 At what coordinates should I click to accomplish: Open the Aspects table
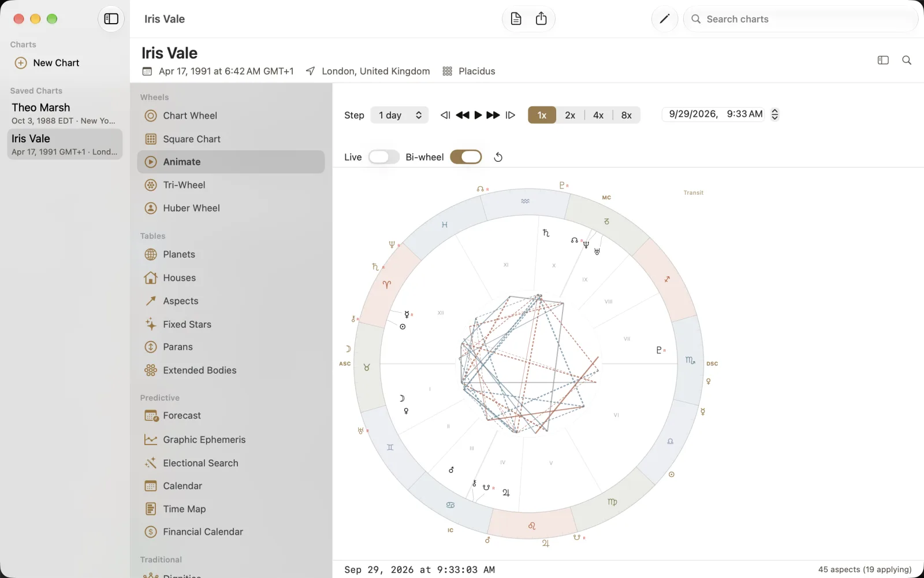click(x=231, y=301)
